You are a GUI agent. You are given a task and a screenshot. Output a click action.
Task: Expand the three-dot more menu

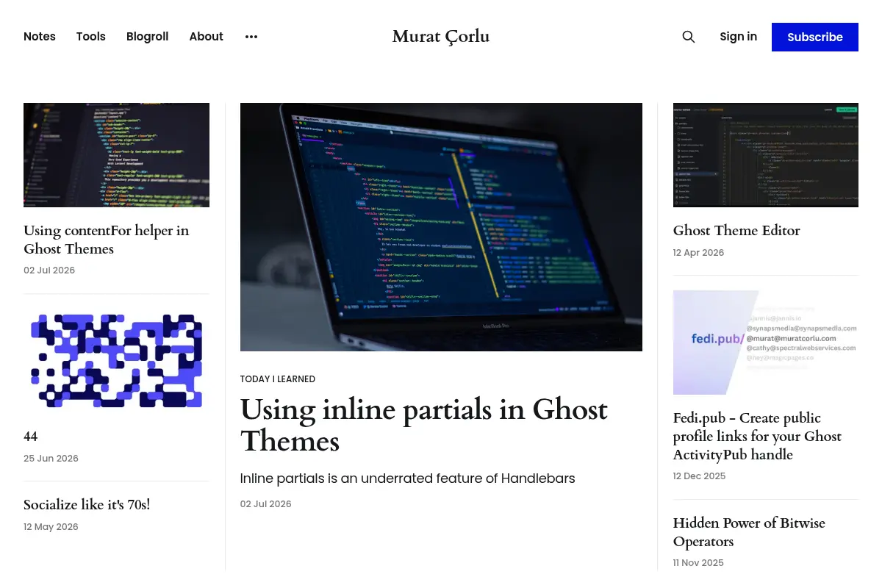click(251, 37)
